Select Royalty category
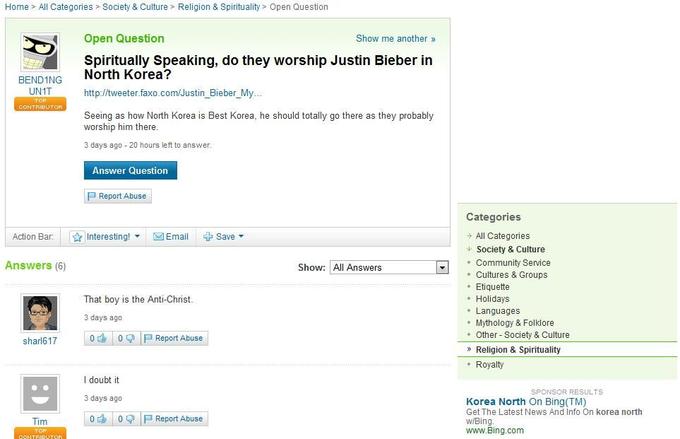This screenshot has height=439, width=680. [490, 365]
